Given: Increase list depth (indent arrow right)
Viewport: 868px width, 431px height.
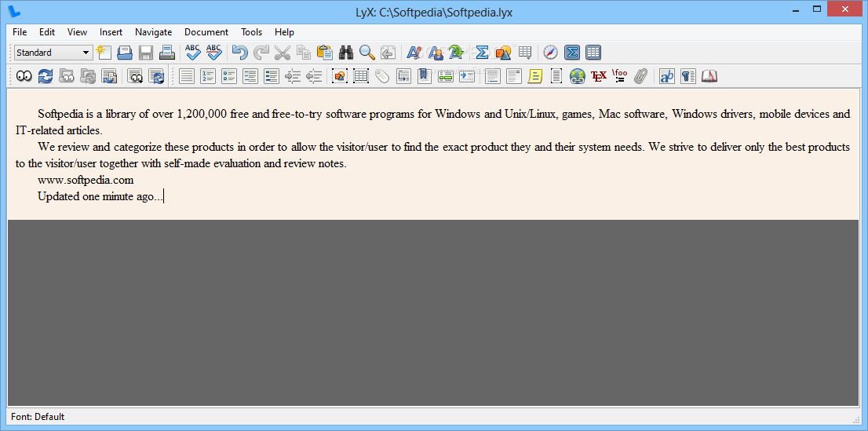Looking at the screenshot, I should click(x=292, y=76).
